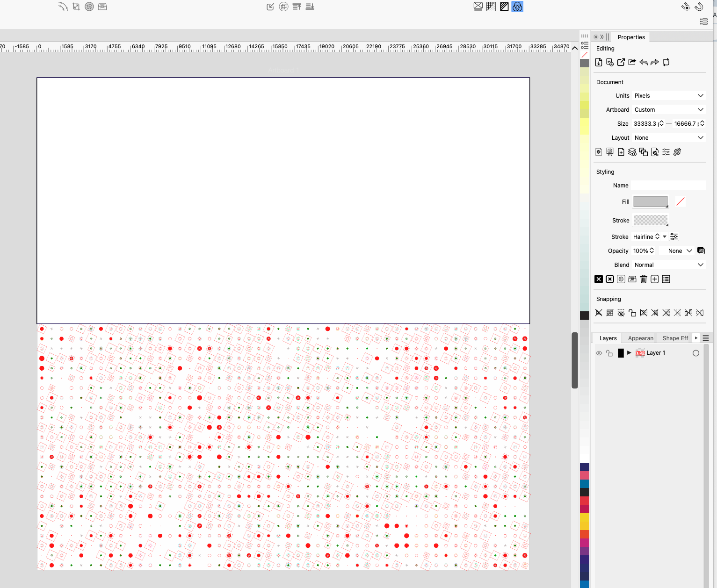Screen dimensions: 717x588
Task: Expand Layer 1 with the disclosure triangle
Action: (x=630, y=353)
